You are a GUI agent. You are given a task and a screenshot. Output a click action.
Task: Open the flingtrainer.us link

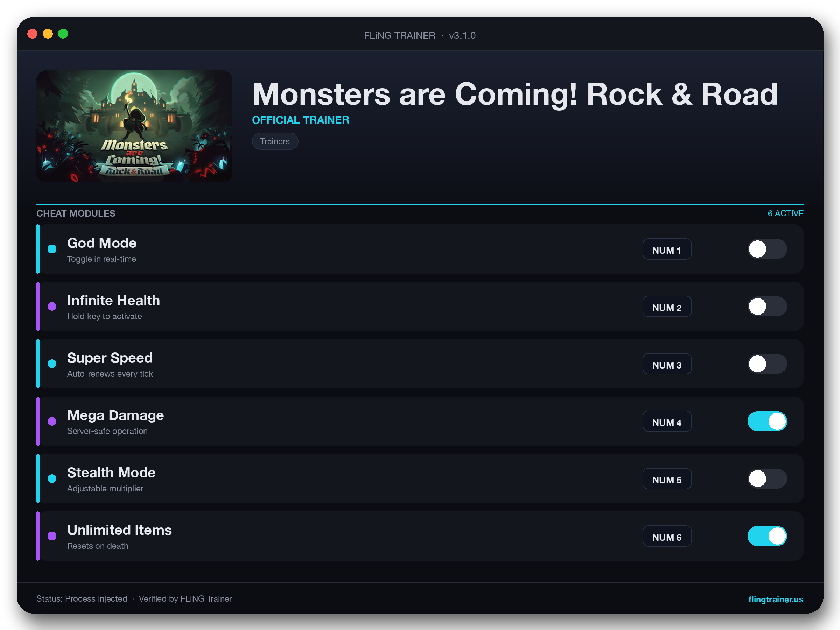776,599
